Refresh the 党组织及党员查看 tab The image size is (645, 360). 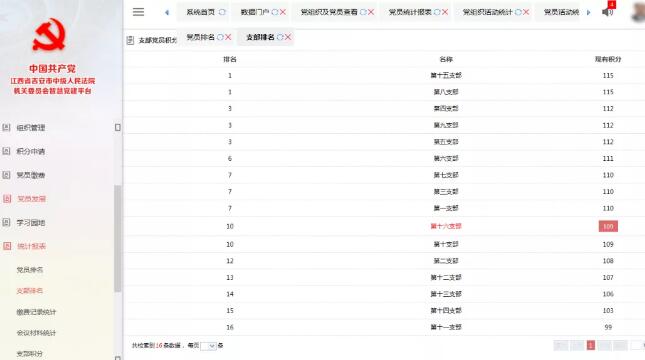click(x=363, y=12)
